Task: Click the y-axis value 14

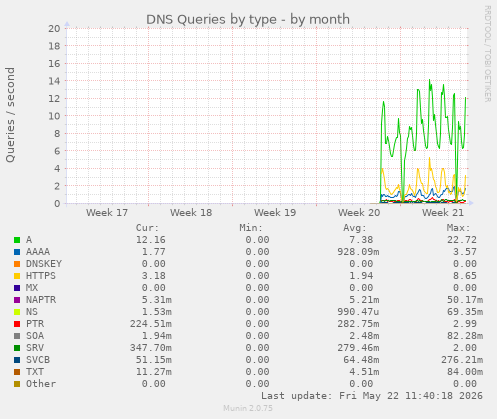Action: click(55, 81)
